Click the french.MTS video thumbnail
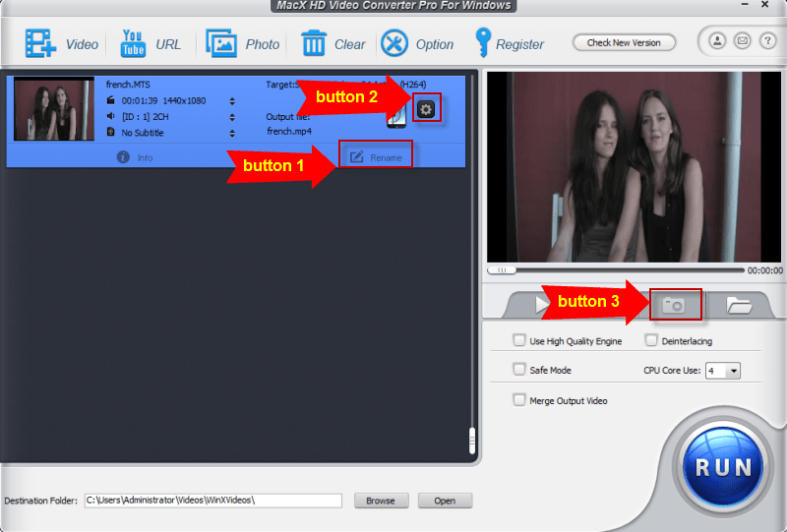The height and width of the screenshot is (532, 787). [x=54, y=108]
